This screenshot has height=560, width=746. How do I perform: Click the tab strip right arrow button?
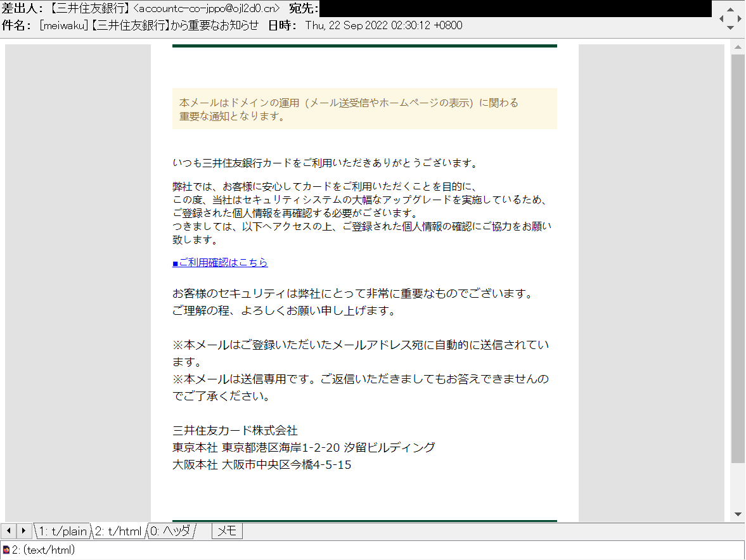[x=24, y=530]
